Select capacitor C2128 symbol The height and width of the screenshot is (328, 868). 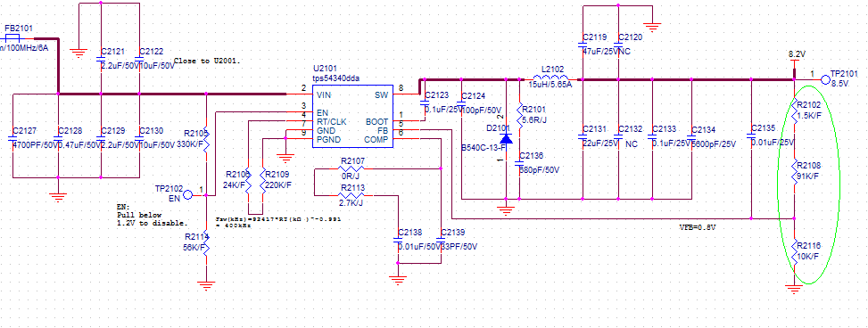[x=58, y=138]
